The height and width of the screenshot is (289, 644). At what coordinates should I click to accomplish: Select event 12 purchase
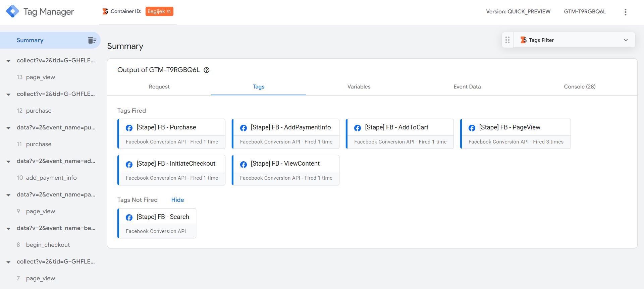point(34,111)
